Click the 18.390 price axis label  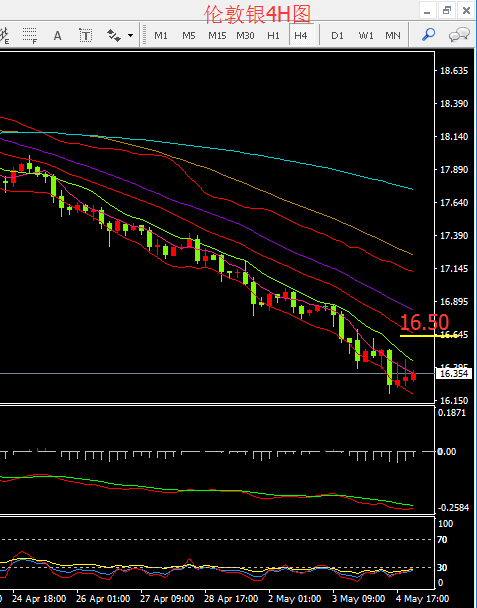(x=454, y=104)
